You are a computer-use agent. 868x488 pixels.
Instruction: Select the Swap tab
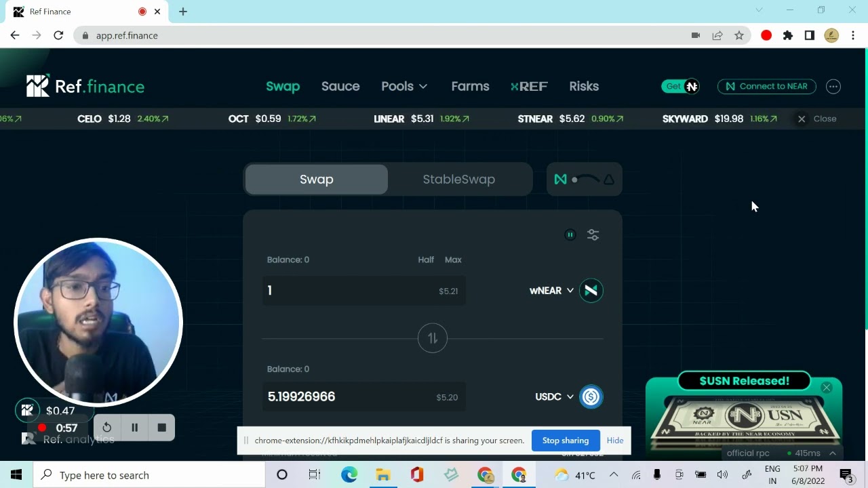(x=317, y=179)
